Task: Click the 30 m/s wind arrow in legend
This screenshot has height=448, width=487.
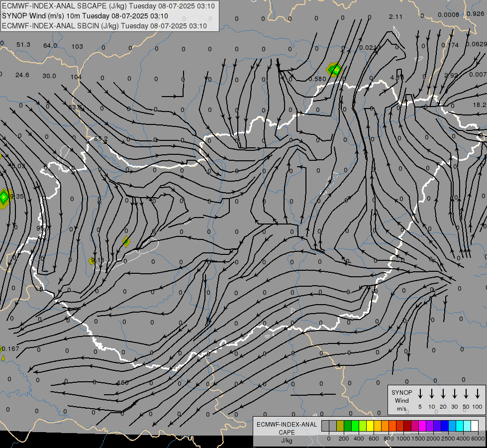Action: tap(454, 394)
